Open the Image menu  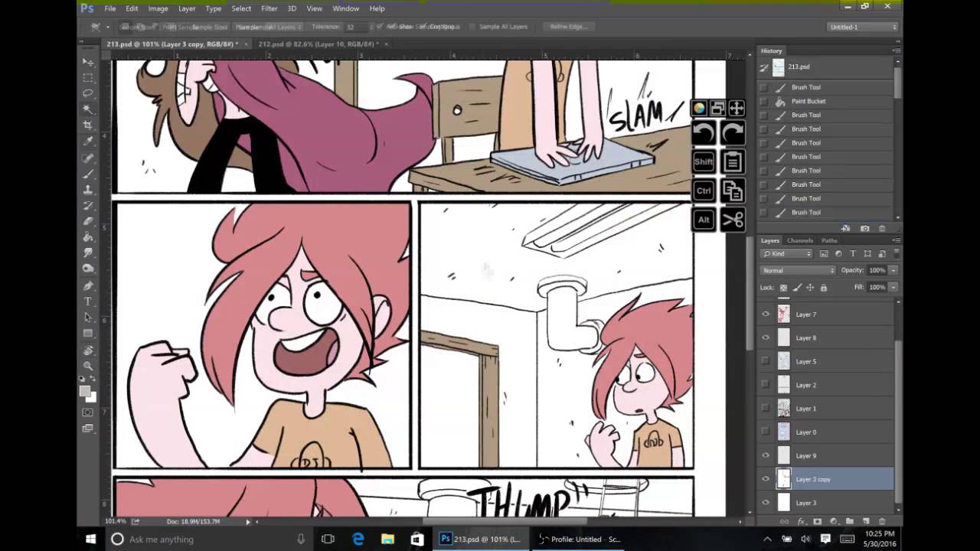pyautogui.click(x=158, y=8)
